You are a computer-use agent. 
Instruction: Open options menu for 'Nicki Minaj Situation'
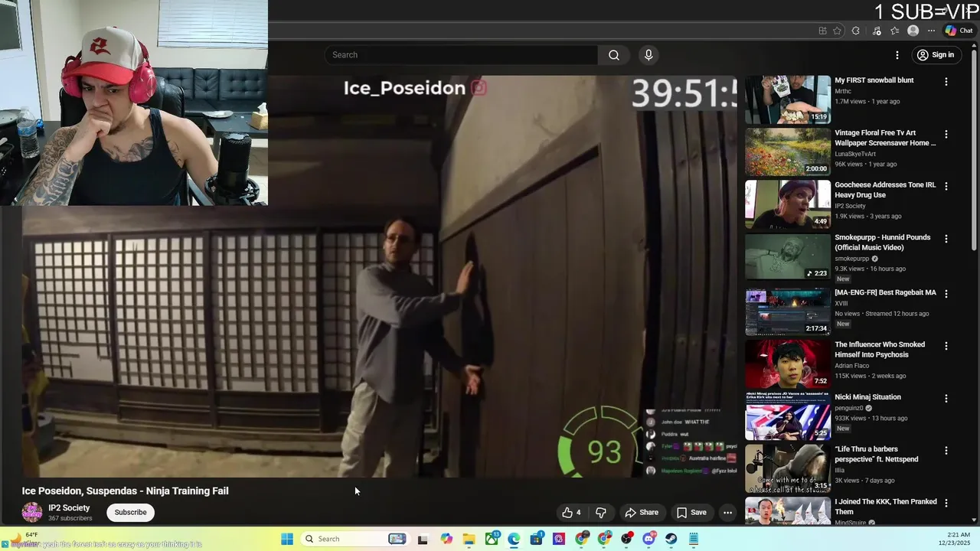[x=946, y=398]
